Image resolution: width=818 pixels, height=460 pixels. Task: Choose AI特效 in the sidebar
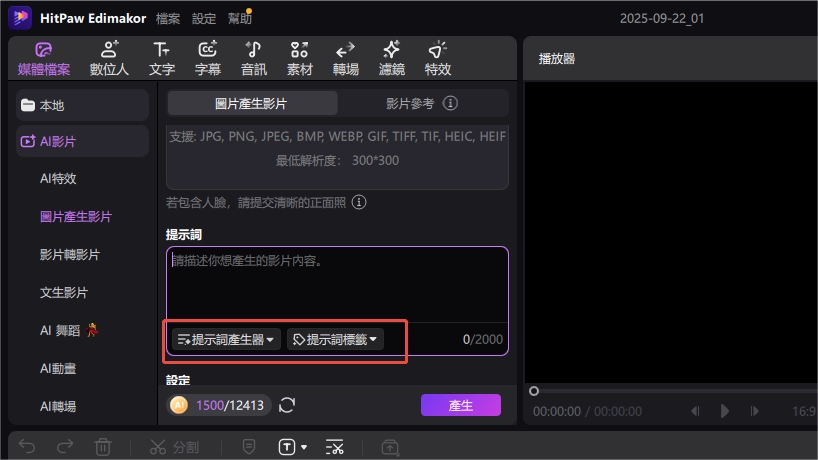coord(58,179)
